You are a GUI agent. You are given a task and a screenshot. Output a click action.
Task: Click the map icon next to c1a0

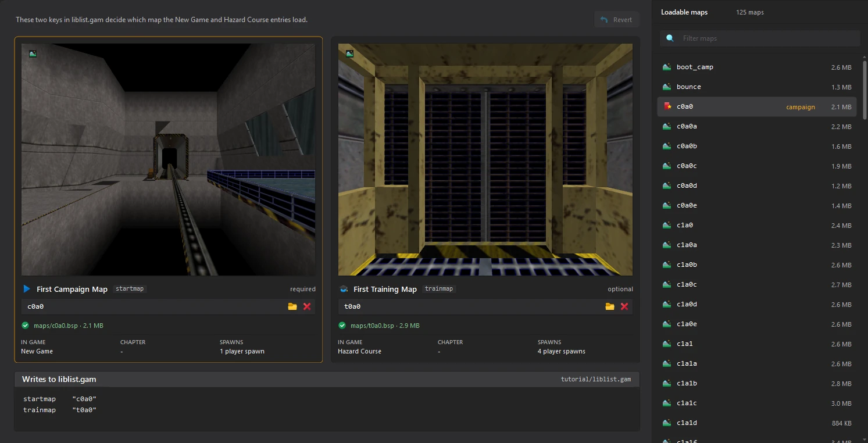[667, 225]
